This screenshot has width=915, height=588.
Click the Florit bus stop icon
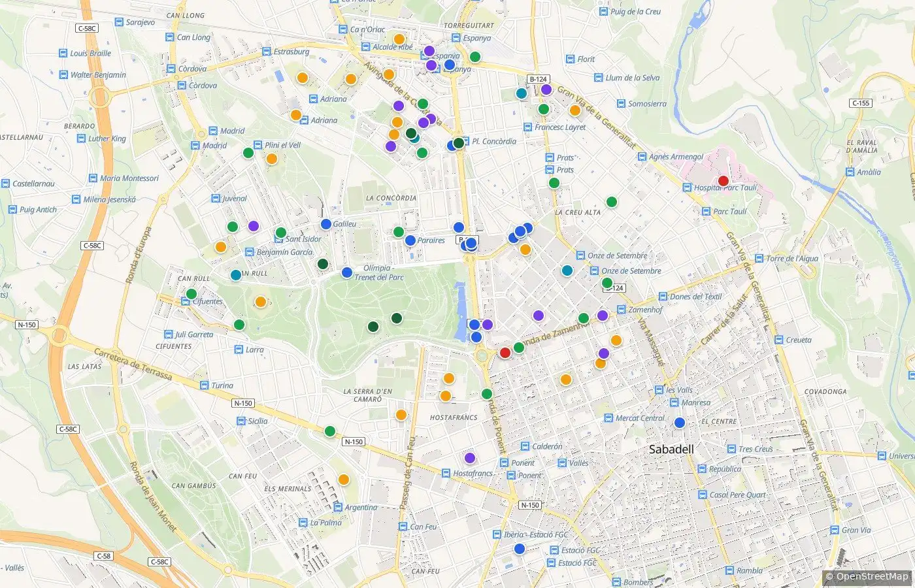tap(571, 59)
